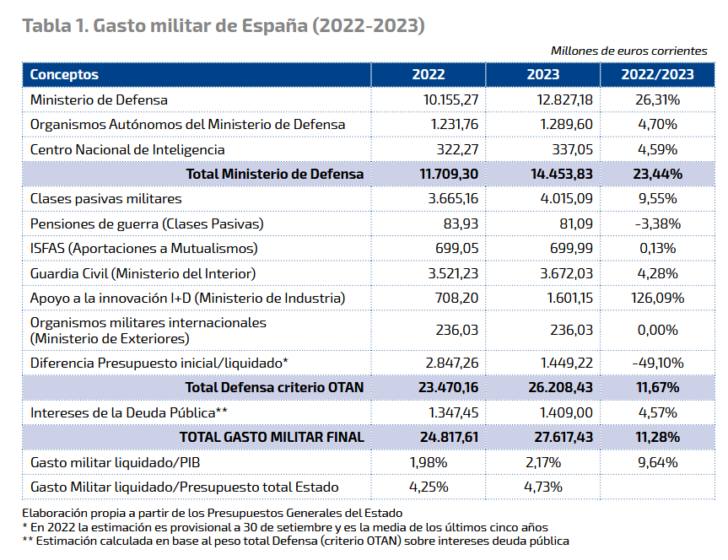Click the 'Total Defensa criterio OTAN' row

[x=274, y=387]
